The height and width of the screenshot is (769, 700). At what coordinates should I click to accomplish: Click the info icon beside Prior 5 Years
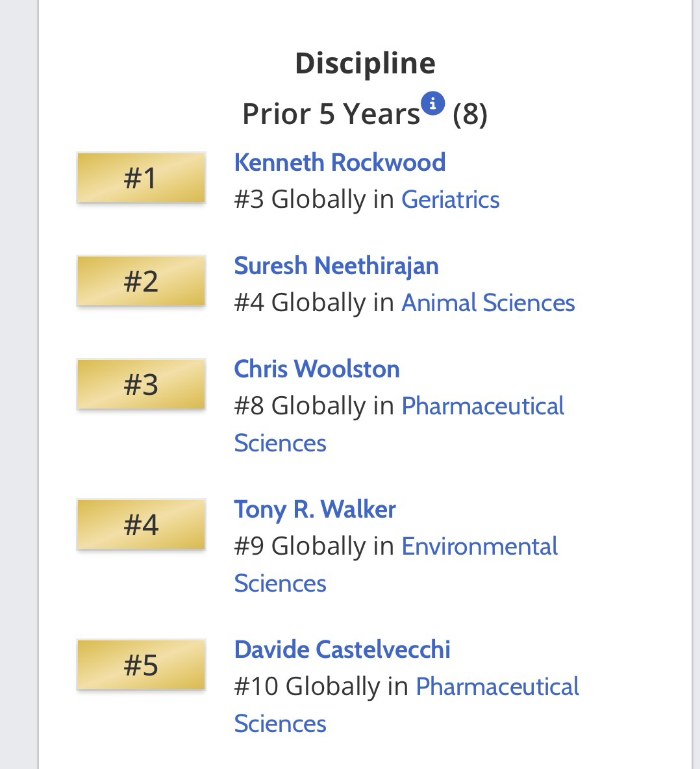pos(432,103)
